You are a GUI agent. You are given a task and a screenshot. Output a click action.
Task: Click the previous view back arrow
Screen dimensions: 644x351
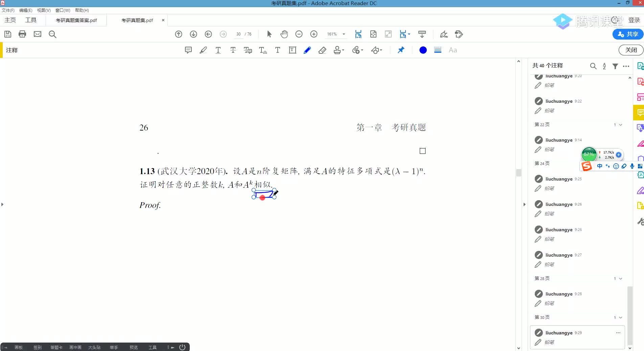[208, 34]
